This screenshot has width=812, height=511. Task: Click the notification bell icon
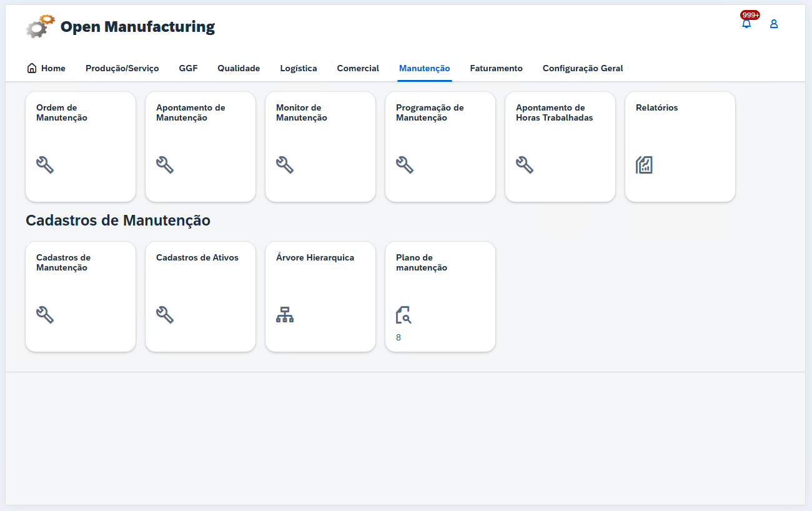click(x=746, y=24)
